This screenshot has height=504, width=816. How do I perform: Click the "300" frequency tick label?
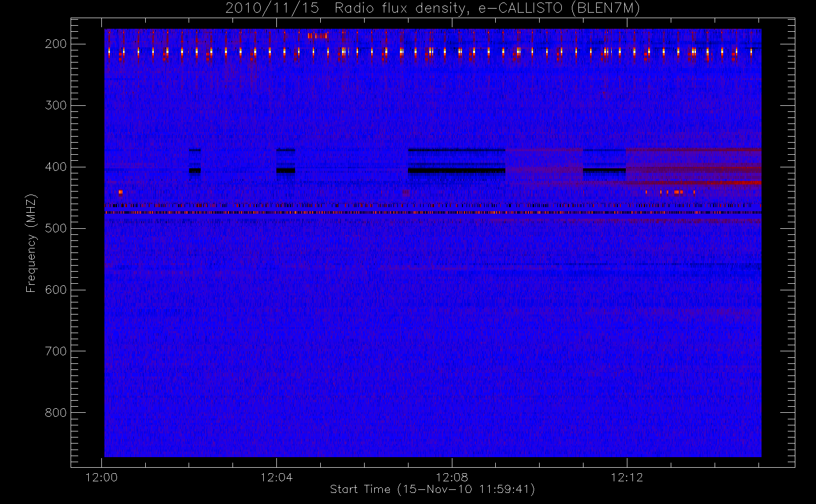click(x=55, y=105)
